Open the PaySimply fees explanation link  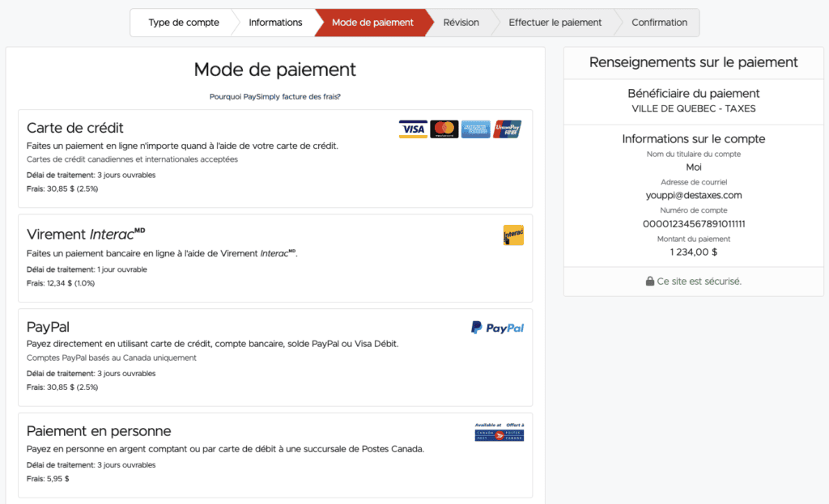(274, 95)
